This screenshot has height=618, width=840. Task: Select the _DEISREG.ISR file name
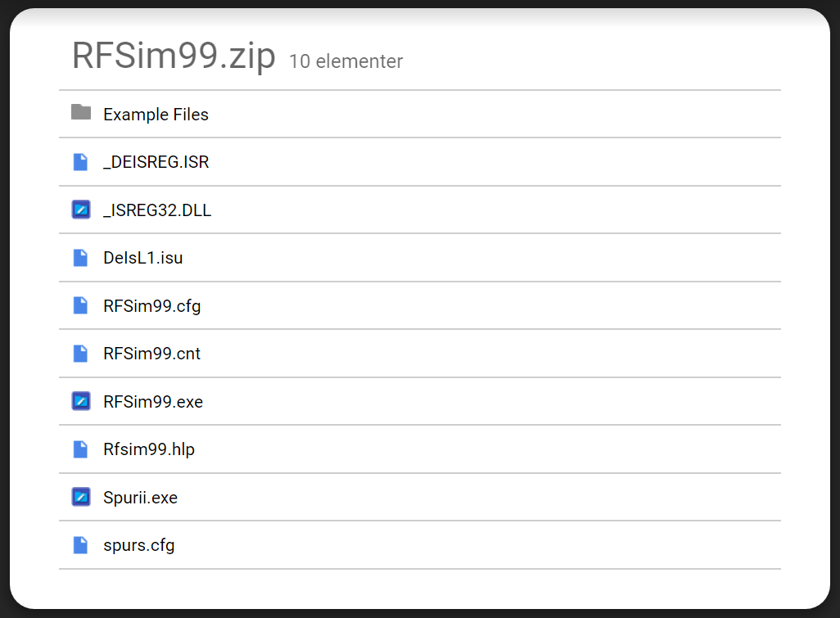(156, 162)
